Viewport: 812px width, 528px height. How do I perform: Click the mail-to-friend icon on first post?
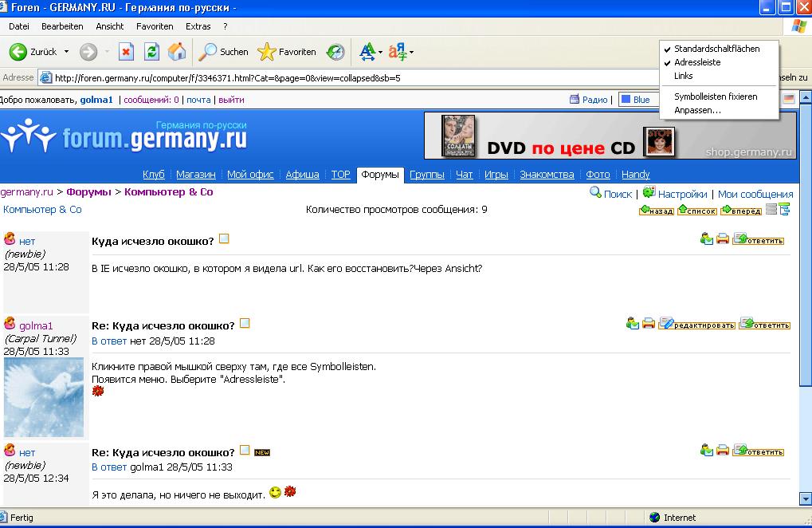[707, 238]
